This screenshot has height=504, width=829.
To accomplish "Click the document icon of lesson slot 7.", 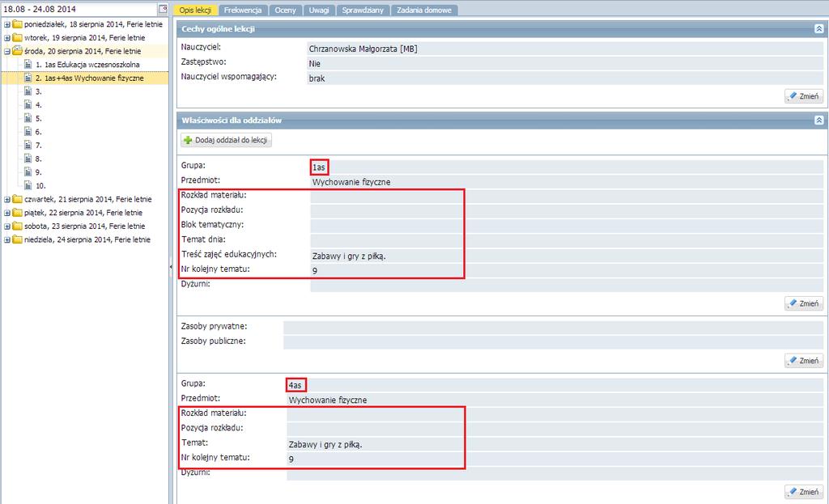I will pyautogui.click(x=28, y=145).
